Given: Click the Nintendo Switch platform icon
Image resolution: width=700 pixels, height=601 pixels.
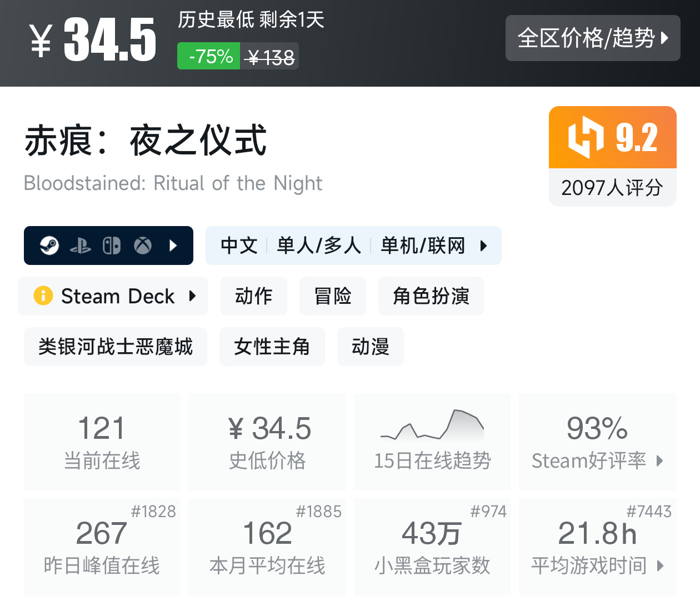Looking at the screenshot, I should [x=112, y=246].
